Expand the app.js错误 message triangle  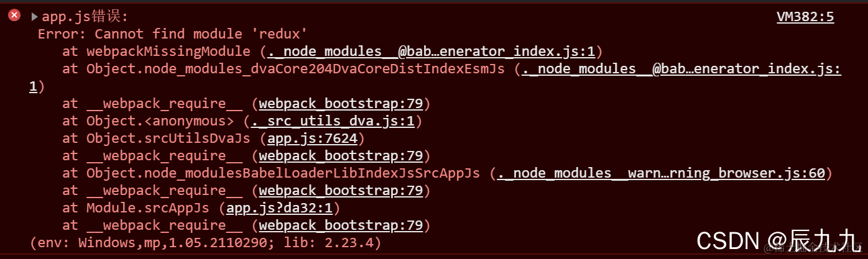pyautogui.click(x=35, y=17)
